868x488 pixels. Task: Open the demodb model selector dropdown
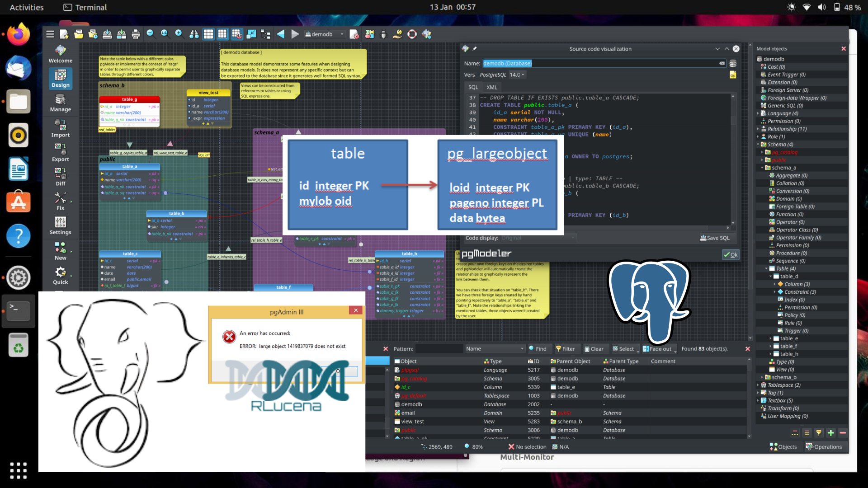click(x=325, y=34)
